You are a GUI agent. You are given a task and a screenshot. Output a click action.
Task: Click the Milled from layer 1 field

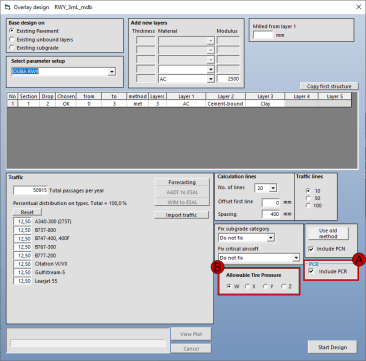[263, 35]
